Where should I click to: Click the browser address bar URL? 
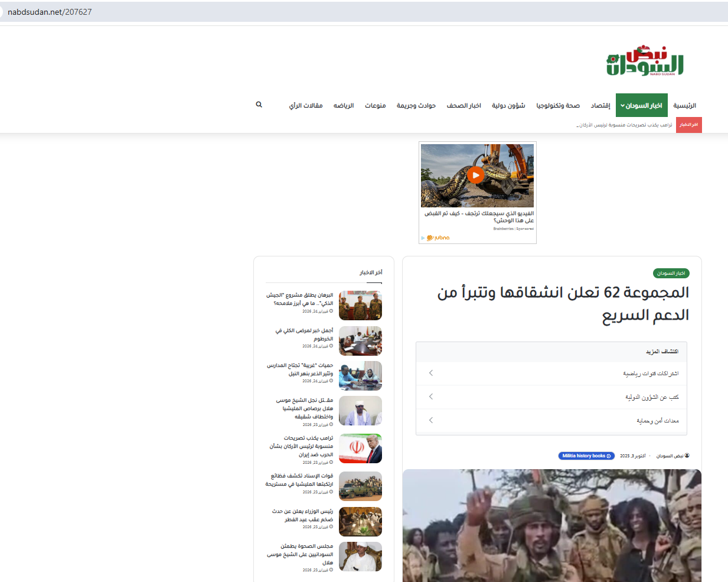(50, 12)
